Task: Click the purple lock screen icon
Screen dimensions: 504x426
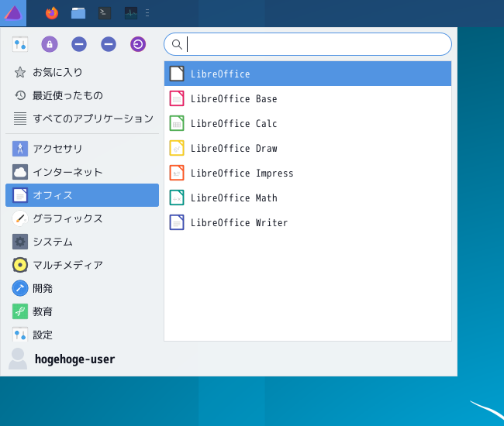Action: point(50,44)
